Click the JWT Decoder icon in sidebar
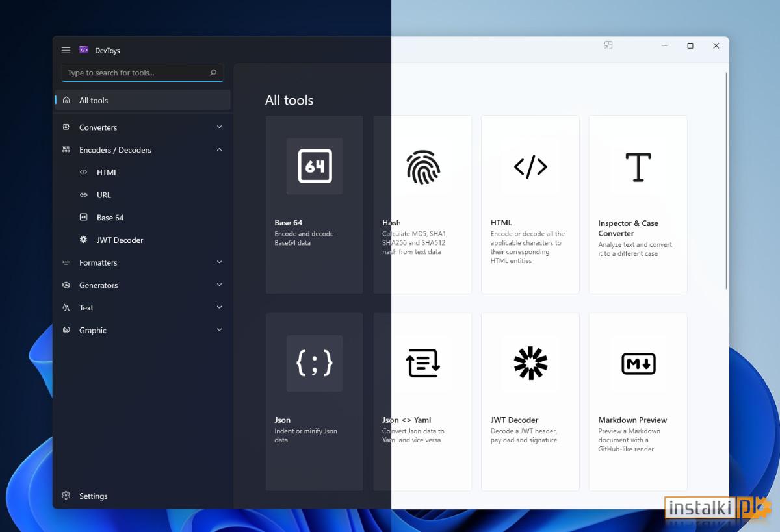This screenshot has width=780, height=532. coord(84,240)
